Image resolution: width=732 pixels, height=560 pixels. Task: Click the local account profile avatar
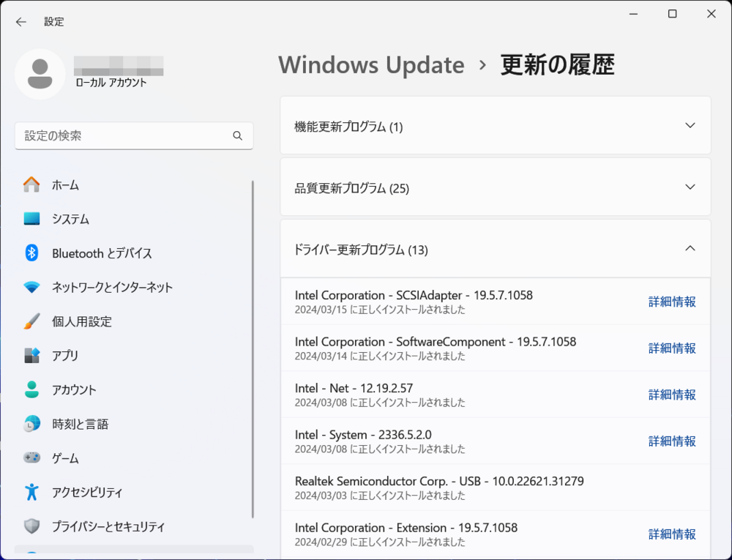pos(40,74)
